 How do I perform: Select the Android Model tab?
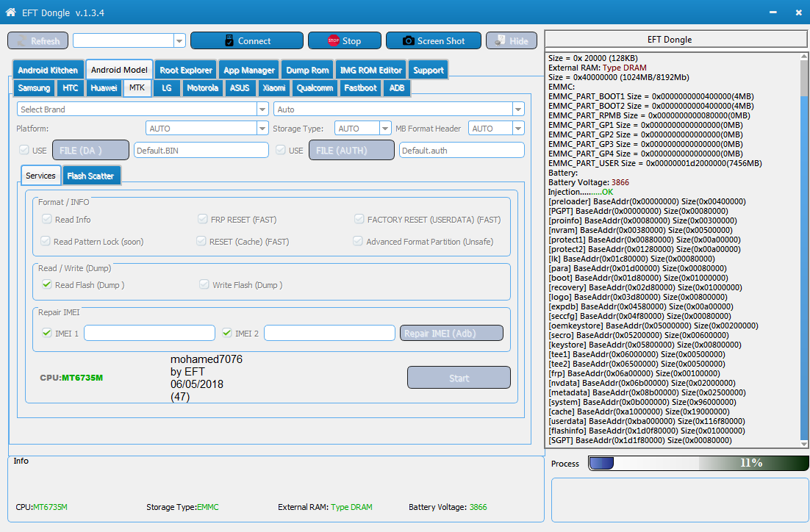click(x=119, y=70)
